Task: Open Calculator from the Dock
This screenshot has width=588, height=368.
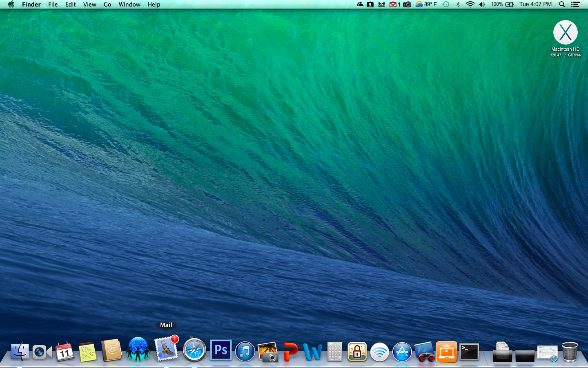Action: 334,352
